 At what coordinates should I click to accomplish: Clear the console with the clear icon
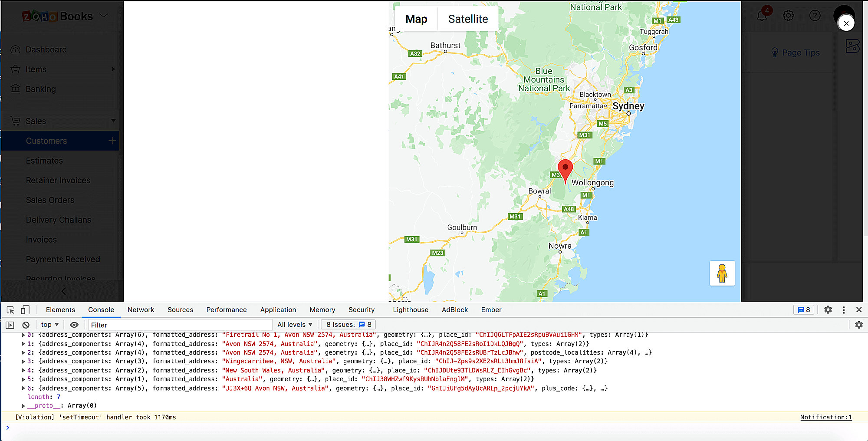(x=26, y=325)
